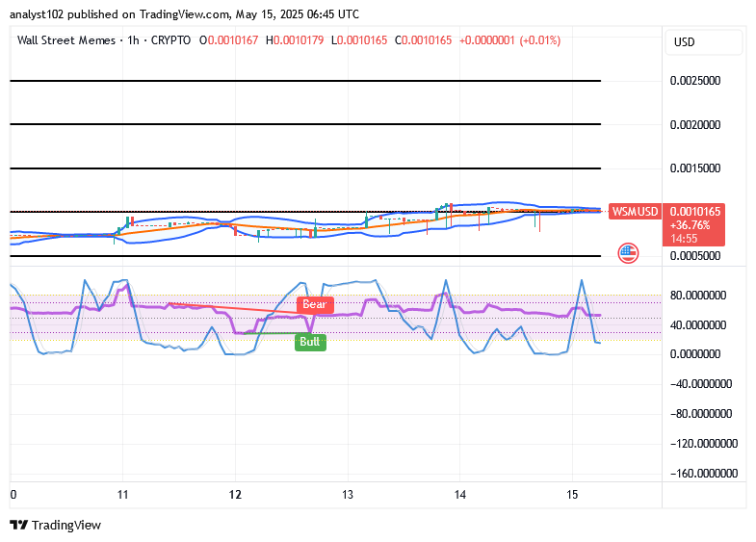
Task: Click the red bearish divergence trendline
Action: click(236, 309)
